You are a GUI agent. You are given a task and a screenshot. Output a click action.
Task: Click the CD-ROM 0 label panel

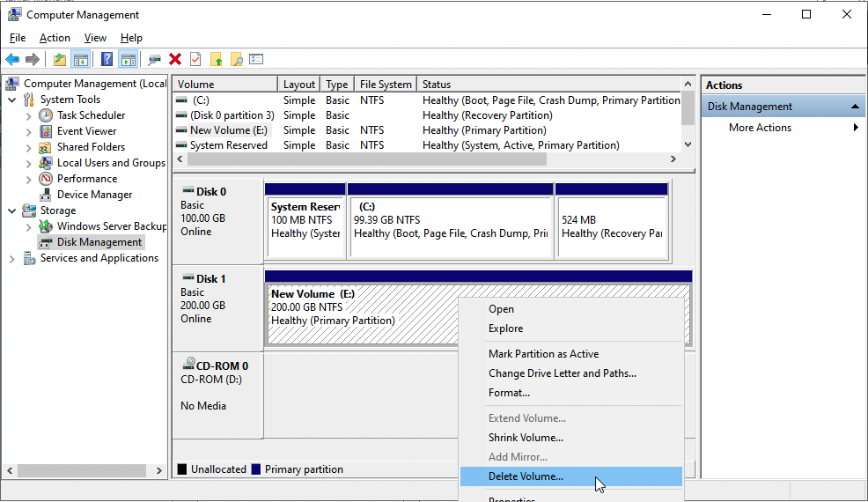tap(218, 395)
